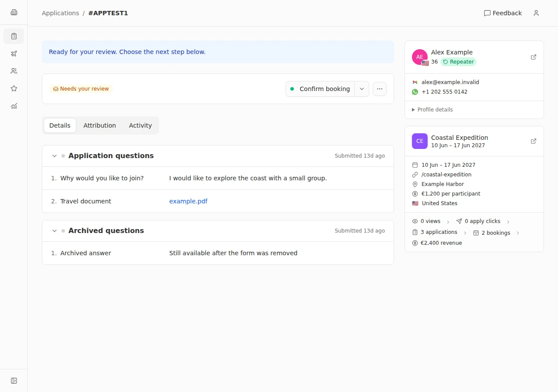558x392 pixels.
Task: Click the Travel document question label
Action: (x=85, y=201)
